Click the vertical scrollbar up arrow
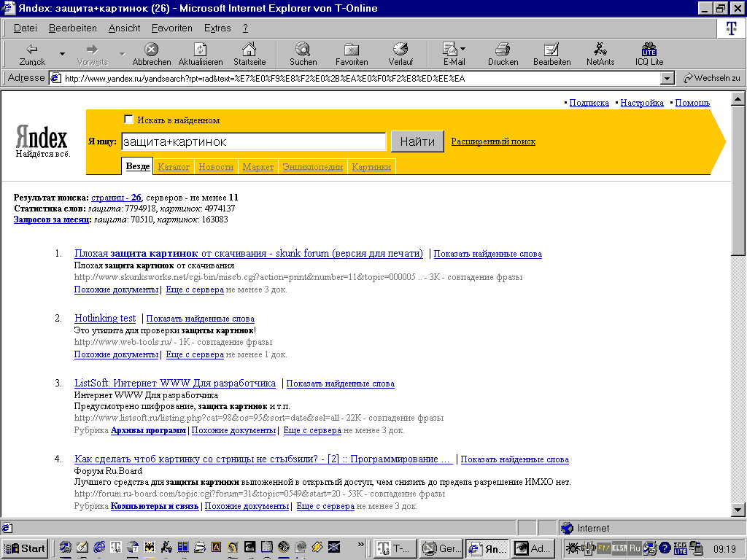 tap(738, 99)
